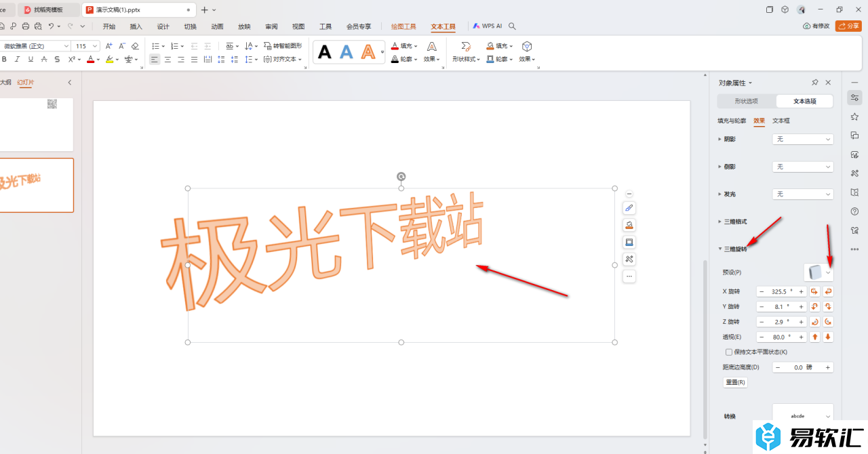
Task: Click the 分享 share button
Action: point(848,26)
